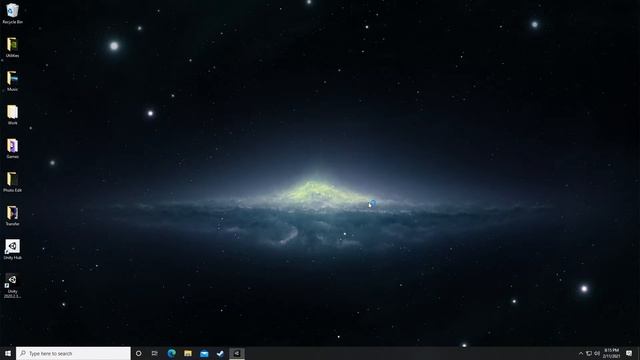Select the Unity editor version shortcut
The height and width of the screenshot is (360, 640).
coord(12,286)
